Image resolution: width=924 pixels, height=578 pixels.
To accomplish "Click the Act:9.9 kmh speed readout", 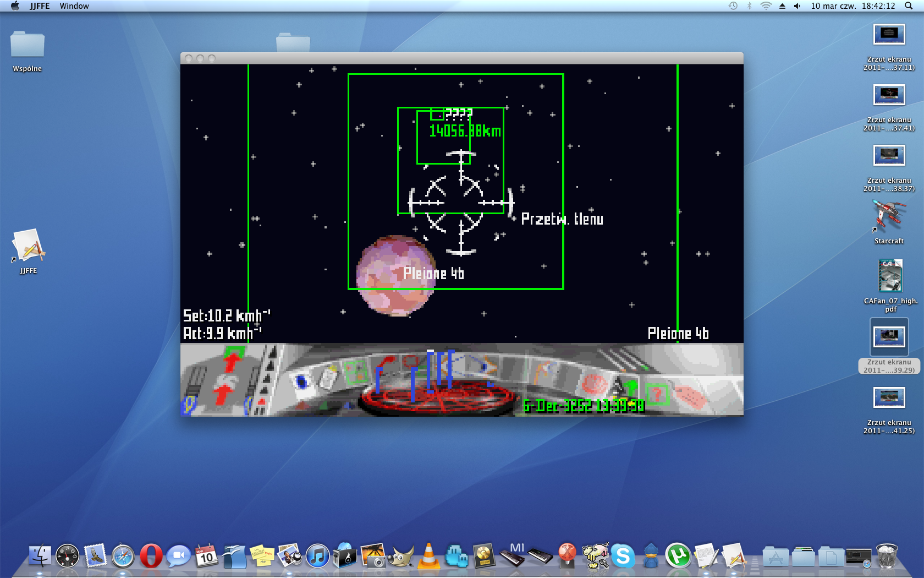I will coord(222,333).
